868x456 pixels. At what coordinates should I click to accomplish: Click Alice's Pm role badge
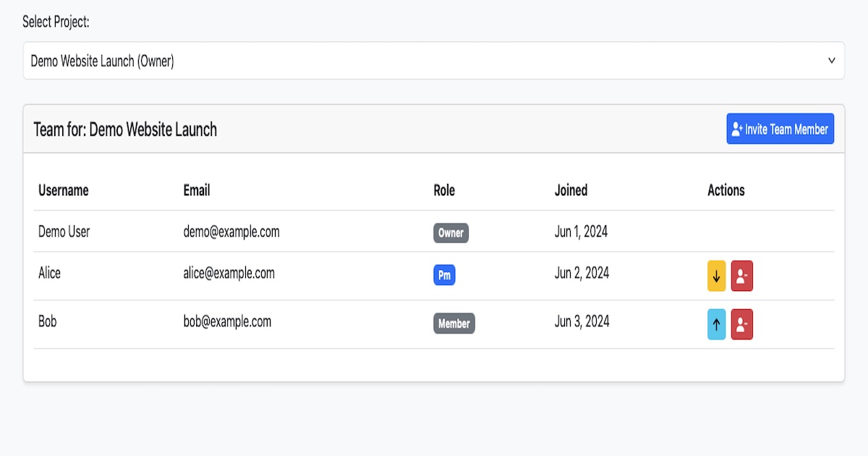tap(444, 276)
